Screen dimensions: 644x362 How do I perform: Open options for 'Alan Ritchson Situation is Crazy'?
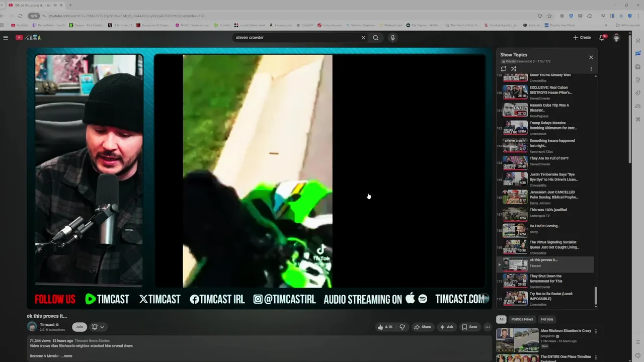click(596, 332)
